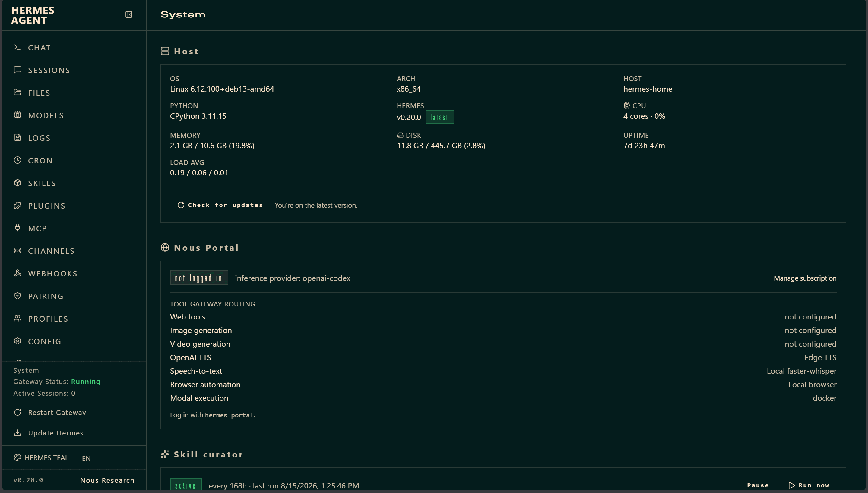This screenshot has width=868, height=493.
Task: Click 'Web tools' routing row
Action: 503,317
